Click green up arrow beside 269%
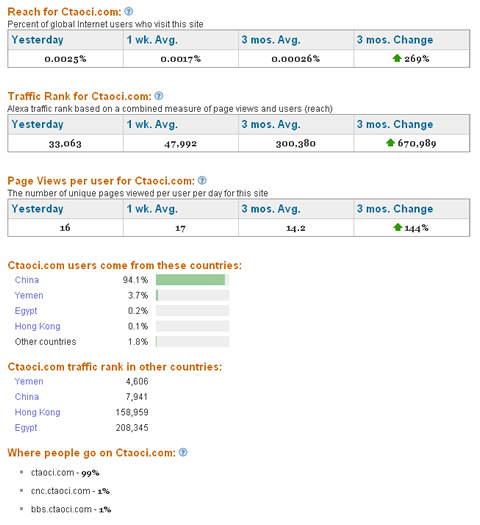This screenshot has width=480, height=525. click(397, 58)
